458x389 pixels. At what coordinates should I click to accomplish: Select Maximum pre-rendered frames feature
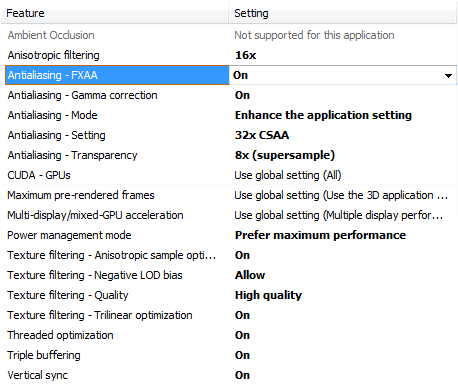point(81,195)
